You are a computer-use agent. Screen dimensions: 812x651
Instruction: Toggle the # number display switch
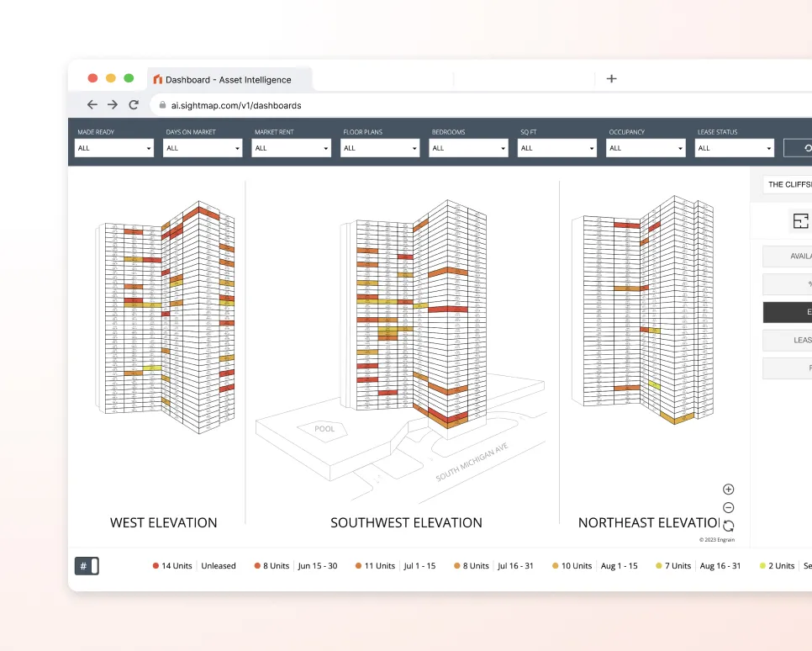pos(87,565)
